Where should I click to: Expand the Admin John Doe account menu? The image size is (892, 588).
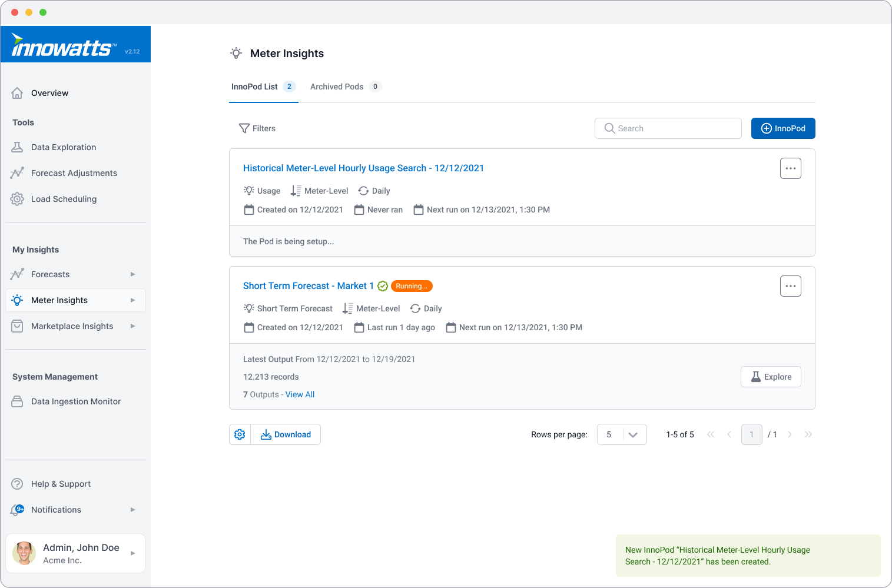132,553
